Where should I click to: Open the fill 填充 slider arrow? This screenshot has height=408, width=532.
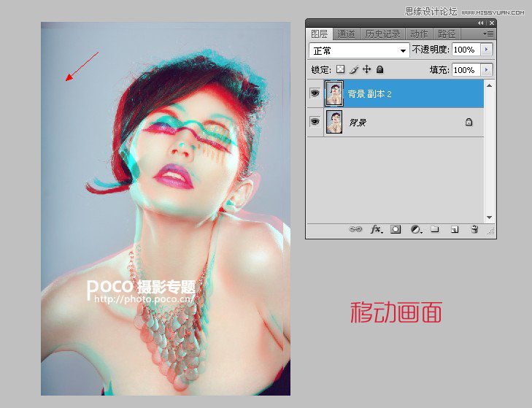click(x=487, y=70)
